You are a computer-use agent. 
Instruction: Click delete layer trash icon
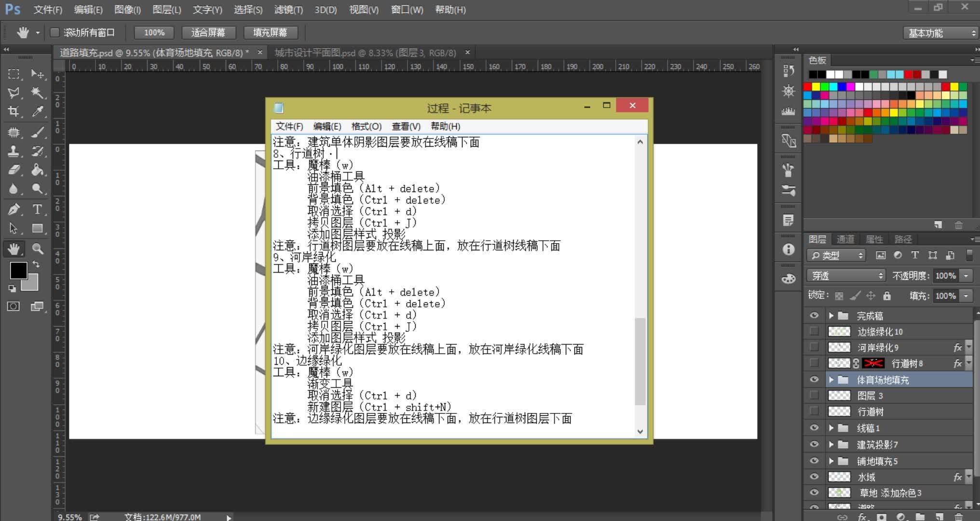959,517
